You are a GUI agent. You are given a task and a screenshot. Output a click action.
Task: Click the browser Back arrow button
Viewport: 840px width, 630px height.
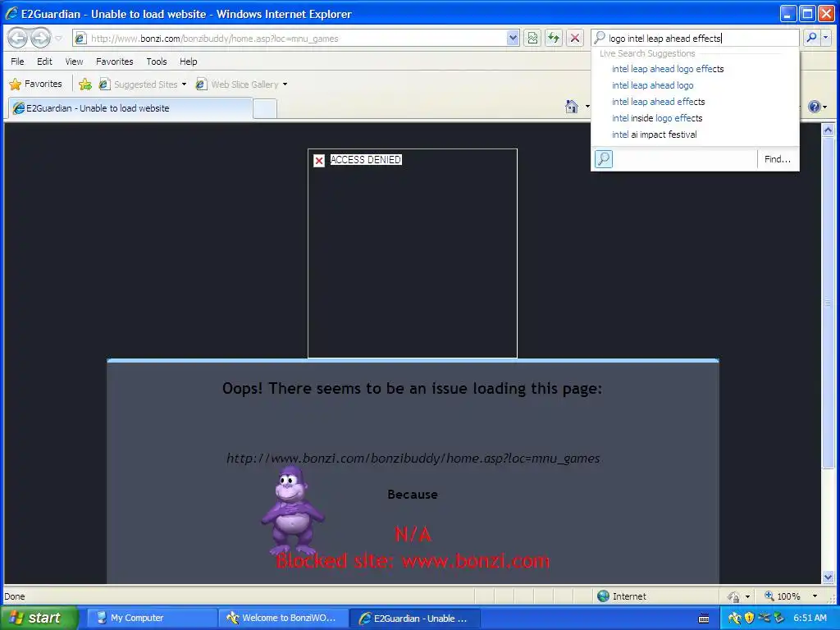[17, 38]
